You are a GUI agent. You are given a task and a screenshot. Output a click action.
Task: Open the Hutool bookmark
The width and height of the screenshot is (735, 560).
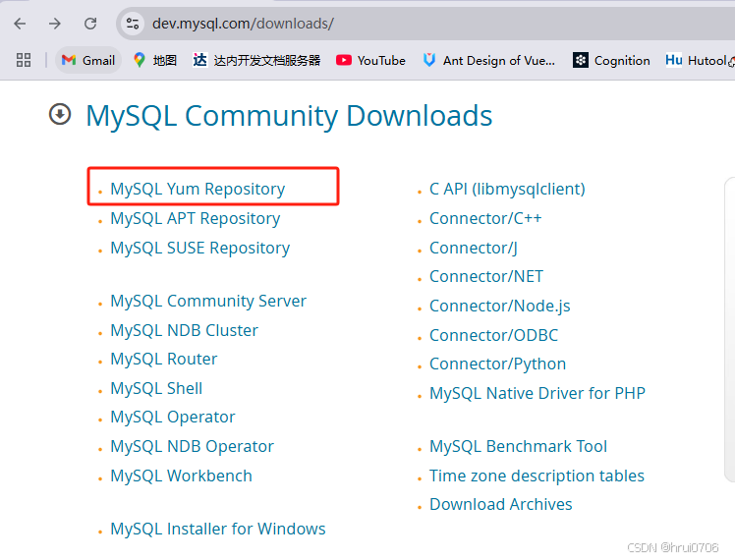[x=699, y=61]
